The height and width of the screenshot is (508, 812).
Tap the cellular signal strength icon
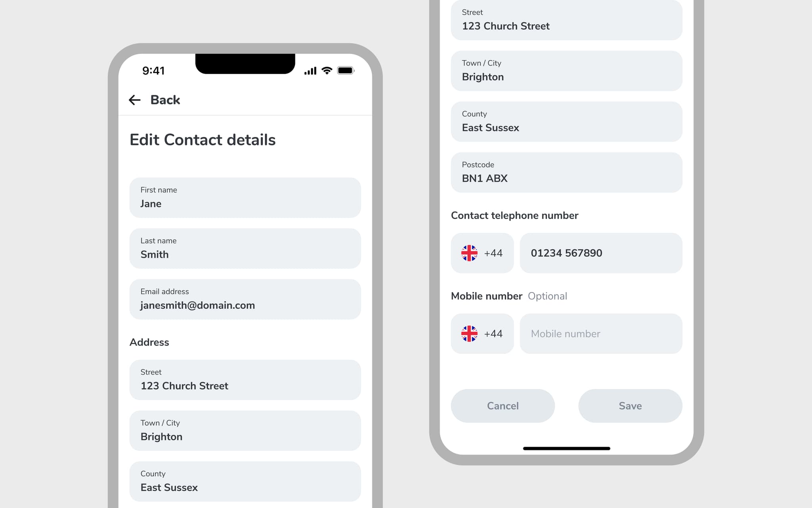click(310, 71)
